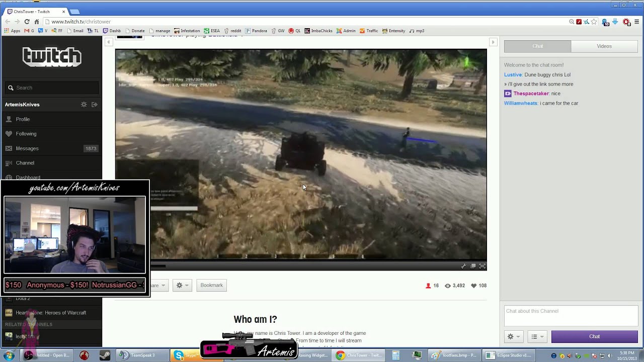This screenshot has height=362, width=644.
Task: Open lootfixes.bmp Paint window in taskbar
Action: [454, 355]
